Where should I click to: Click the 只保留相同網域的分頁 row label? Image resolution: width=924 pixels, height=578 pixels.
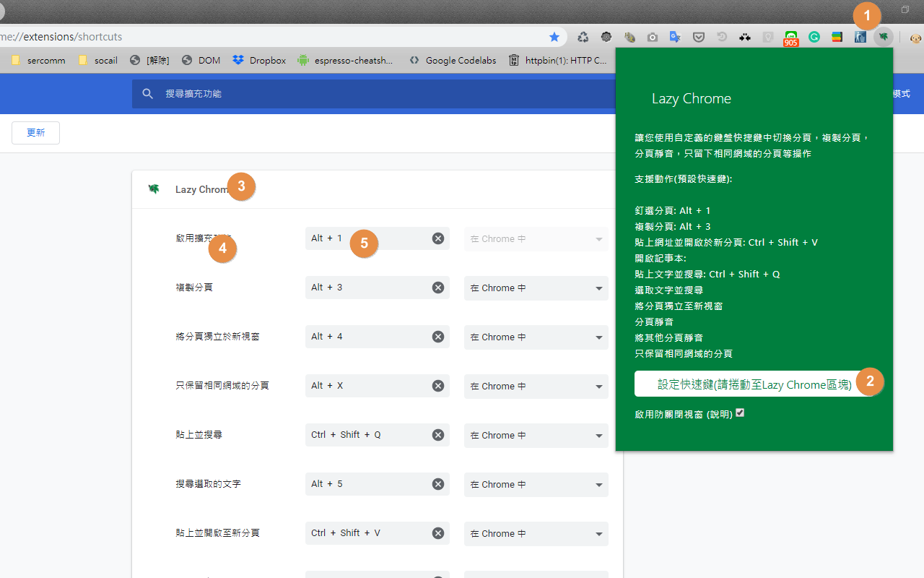(222, 386)
